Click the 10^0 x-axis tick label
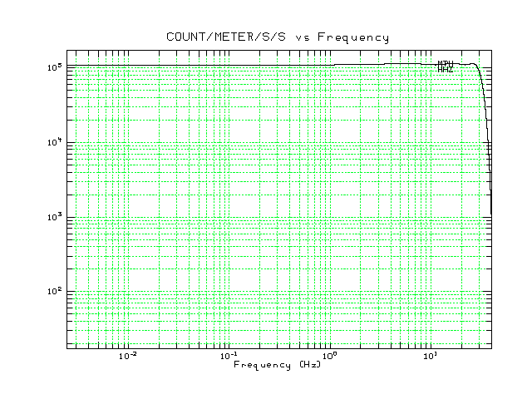 [x=329, y=356]
